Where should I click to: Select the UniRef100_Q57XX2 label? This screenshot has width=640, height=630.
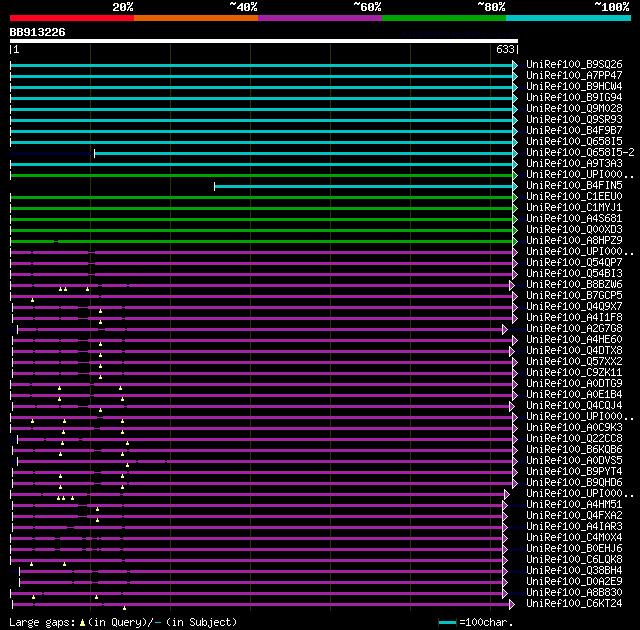point(574,362)
